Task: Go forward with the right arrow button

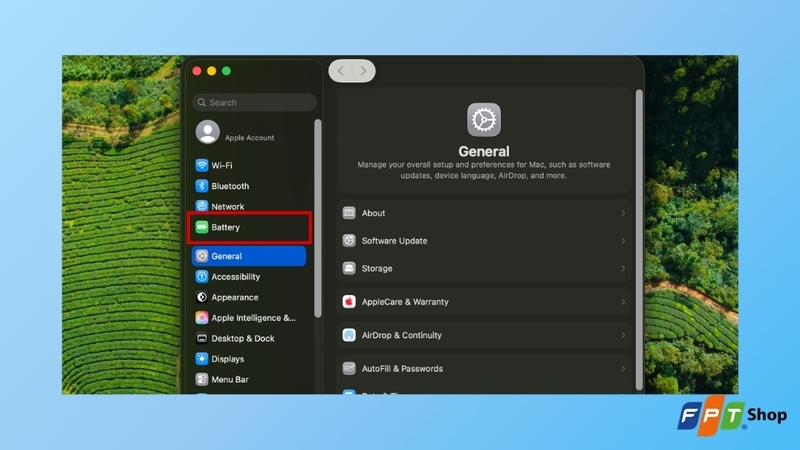Action: pyautogui.click(x=363, y=71)
